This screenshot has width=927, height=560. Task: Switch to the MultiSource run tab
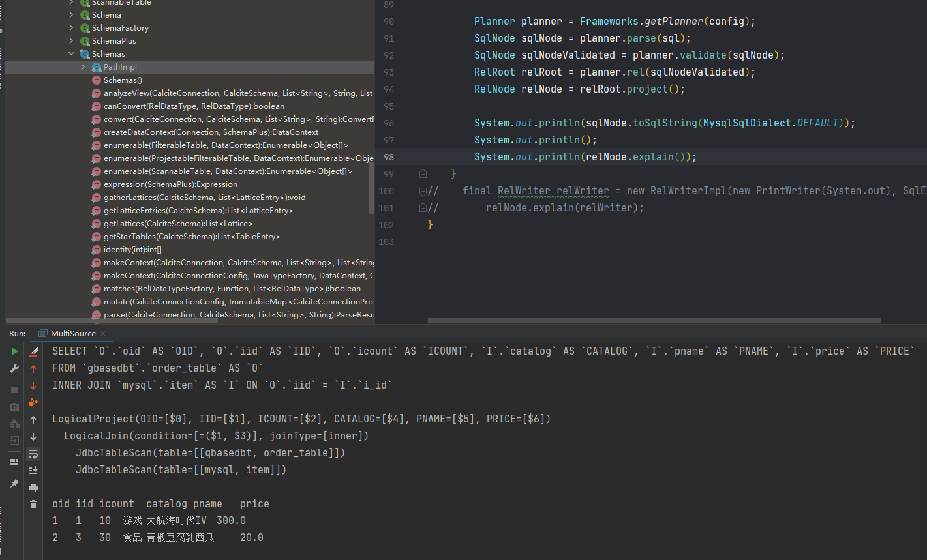pos(73,333)
